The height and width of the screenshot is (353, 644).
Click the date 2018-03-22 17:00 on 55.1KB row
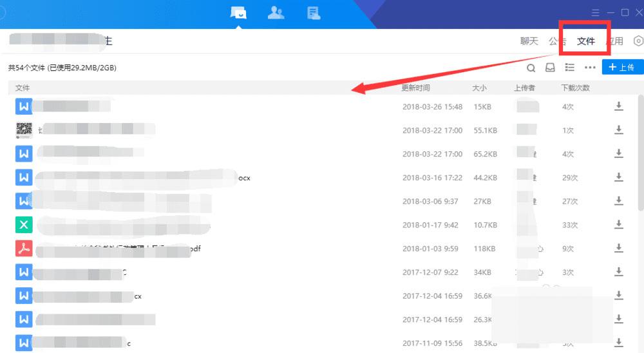click(x=432, y=131)
